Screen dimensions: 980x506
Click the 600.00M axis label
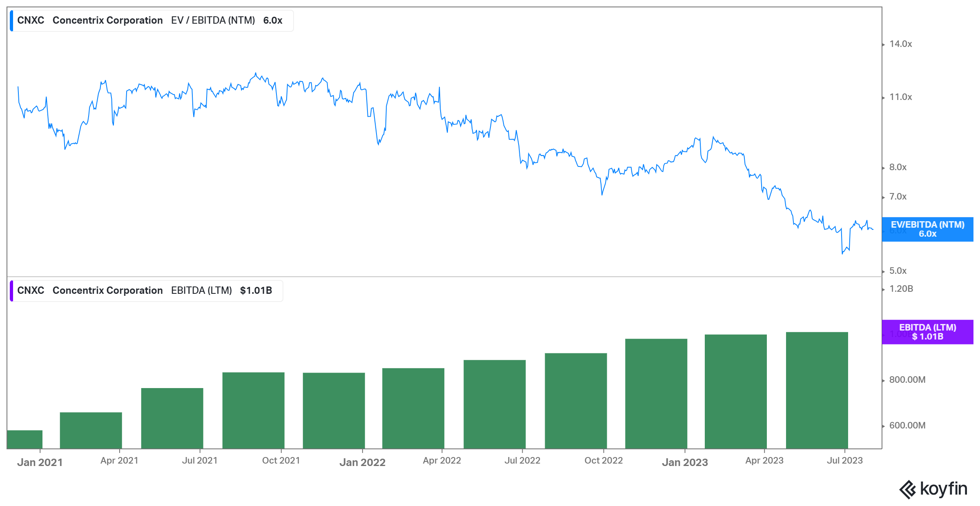907,426
